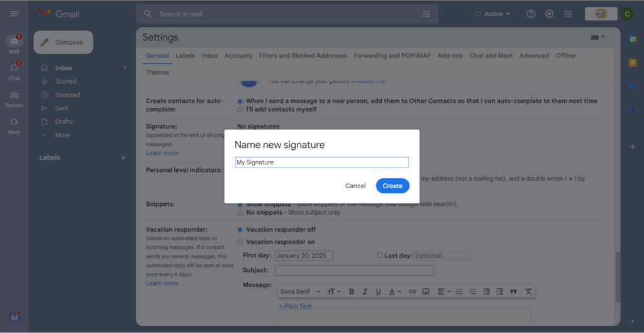This screenshot has height=333, width=644.
Task: Switch to the Advanced tab
Action: (534, 55)
